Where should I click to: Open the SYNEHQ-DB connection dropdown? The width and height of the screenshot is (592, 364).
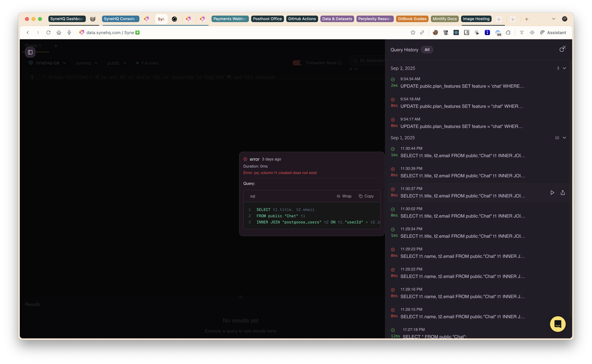47,63
